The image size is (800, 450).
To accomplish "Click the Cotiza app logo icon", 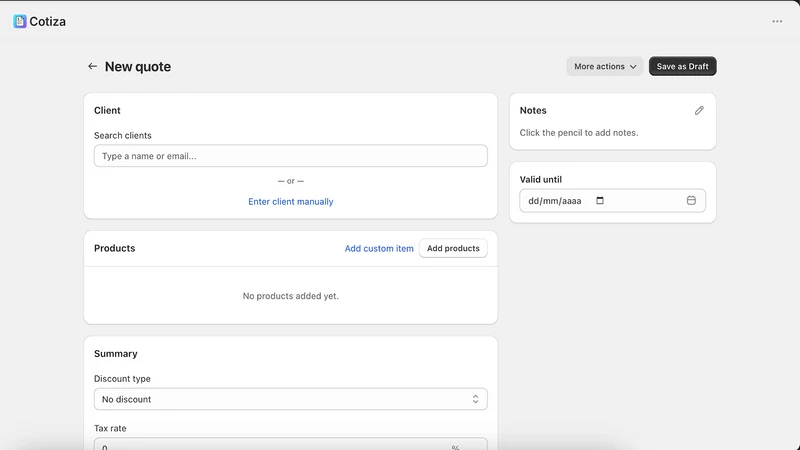I will (x=20, y=21).
